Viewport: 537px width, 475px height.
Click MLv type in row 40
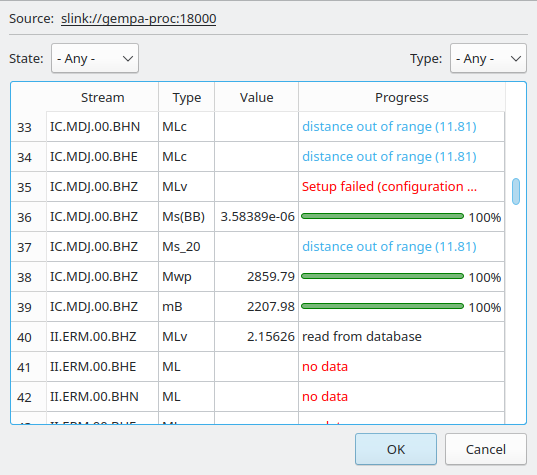point(187,337)
